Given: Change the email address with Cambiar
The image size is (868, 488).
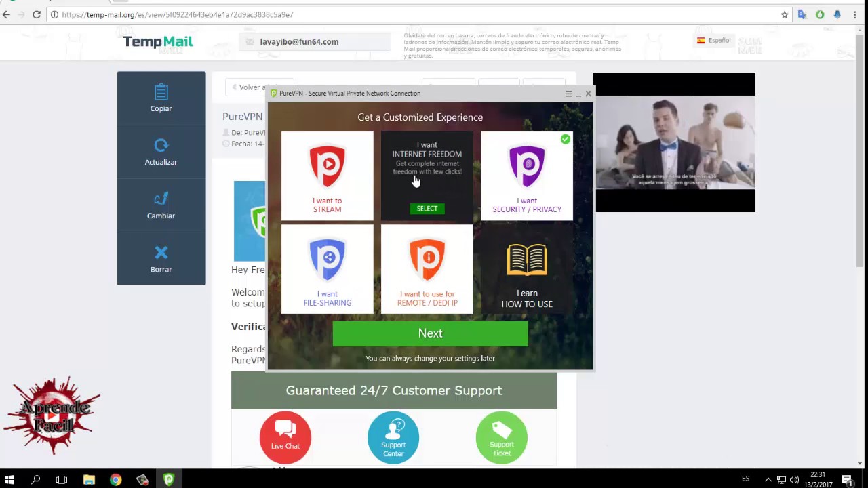Looking at the screenshot, I should coord(161,205).
